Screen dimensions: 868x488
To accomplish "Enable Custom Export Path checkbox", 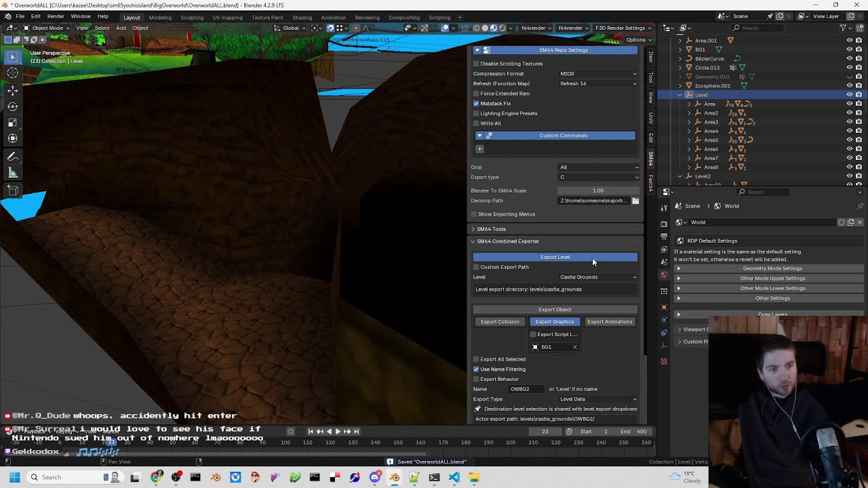I will [476, 267].
